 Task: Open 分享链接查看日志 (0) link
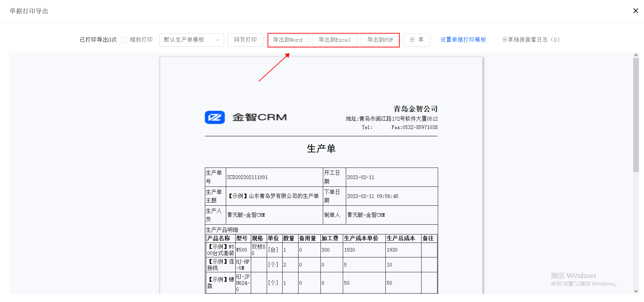(531, 40)
